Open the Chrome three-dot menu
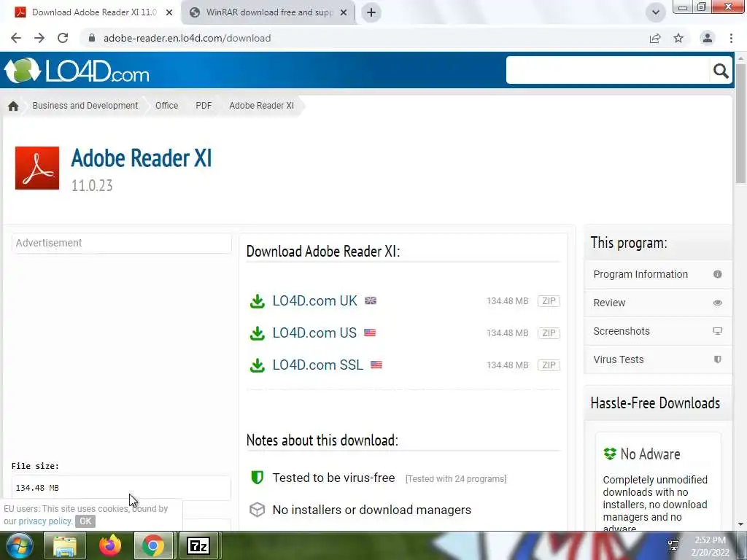The image size is (747, 560). coord(731,38)
